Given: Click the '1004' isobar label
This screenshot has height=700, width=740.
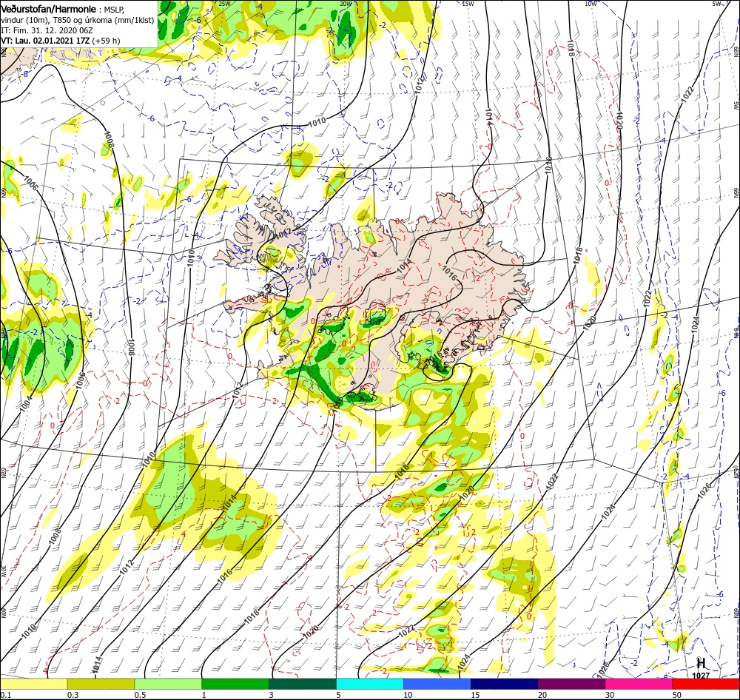Looking at the screenshot, I should click(x=27, y=403).
